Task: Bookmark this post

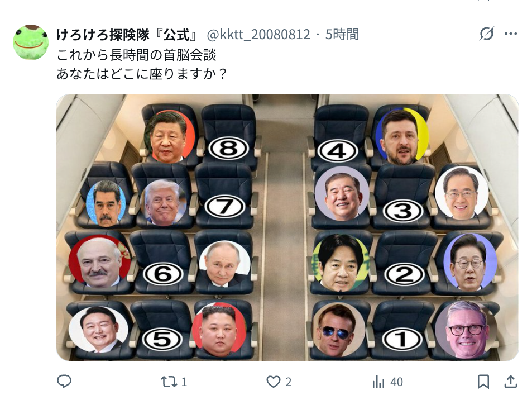Action: [483, 382]
